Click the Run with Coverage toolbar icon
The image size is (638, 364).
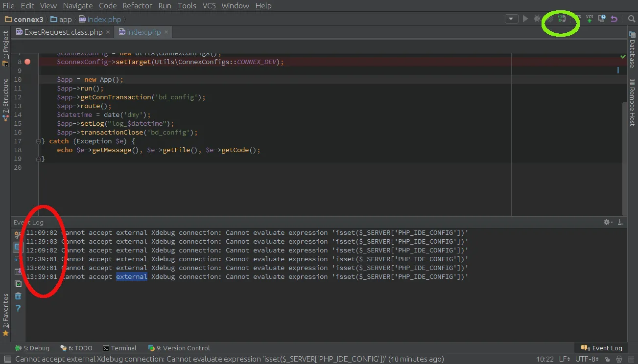coord(550,19)
